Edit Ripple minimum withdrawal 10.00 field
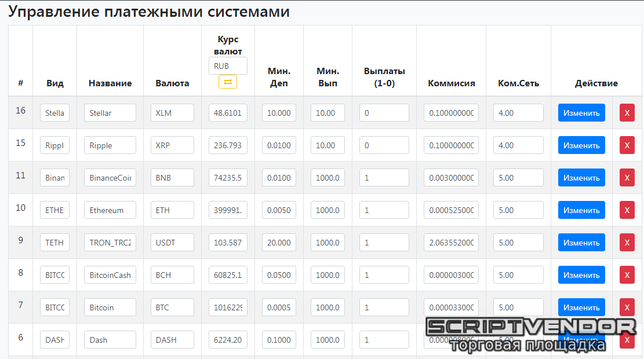Image resolution: width=644 pixels, height=359 pixels. point(328,145)
